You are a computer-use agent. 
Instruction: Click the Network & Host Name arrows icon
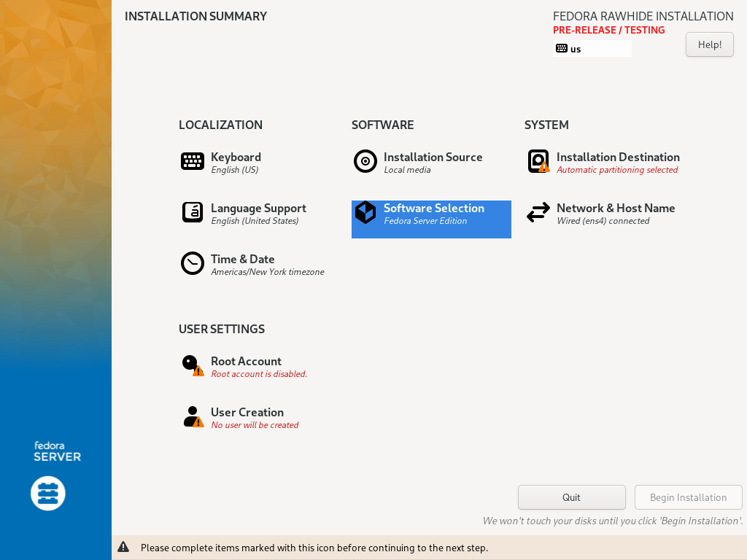click(538, 212)
